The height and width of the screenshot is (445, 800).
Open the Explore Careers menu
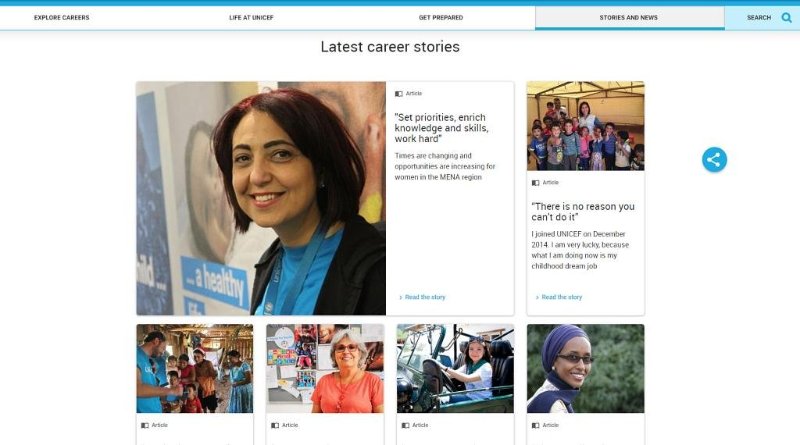pyautogui.click(x=62, y=17)
